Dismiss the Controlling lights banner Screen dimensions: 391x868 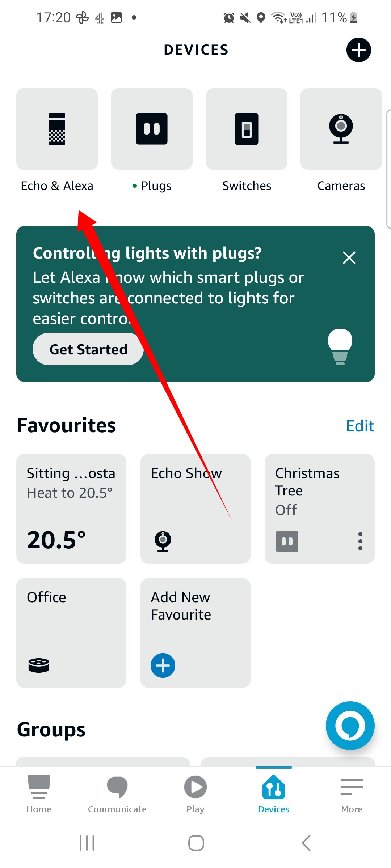349,258
